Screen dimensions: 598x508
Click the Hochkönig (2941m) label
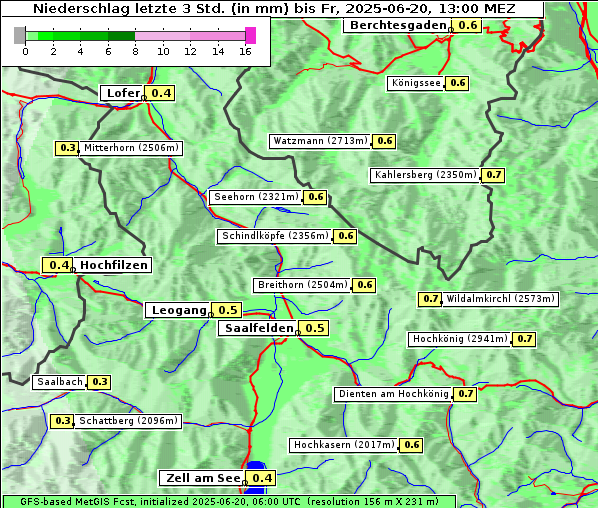coord(460,339)
